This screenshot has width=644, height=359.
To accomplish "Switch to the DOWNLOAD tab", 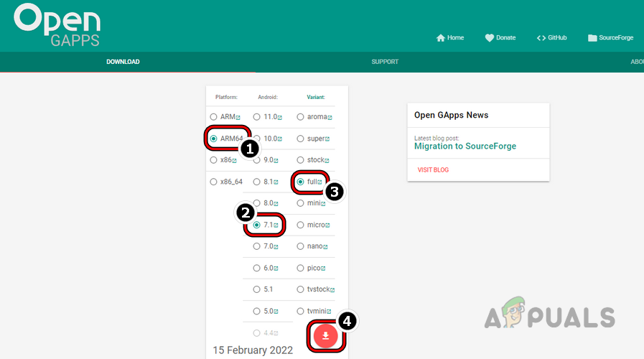I will pos(123,62).
